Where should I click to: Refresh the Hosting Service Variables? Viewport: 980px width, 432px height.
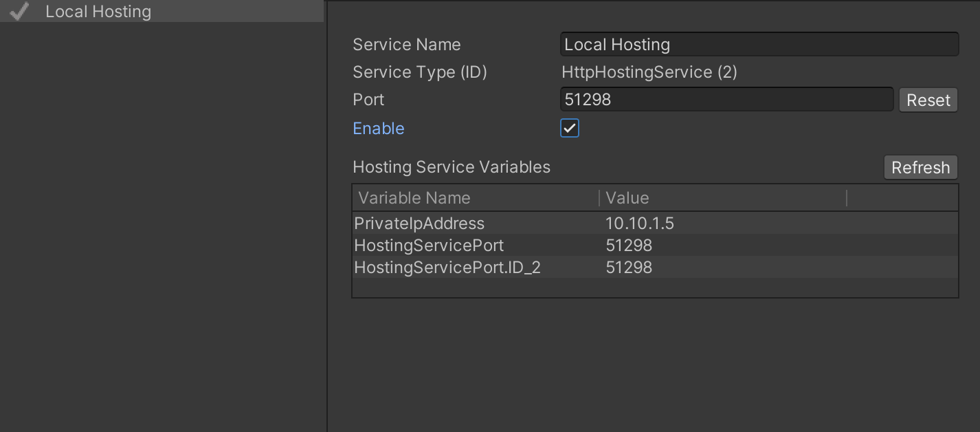[x=920, y=167]
